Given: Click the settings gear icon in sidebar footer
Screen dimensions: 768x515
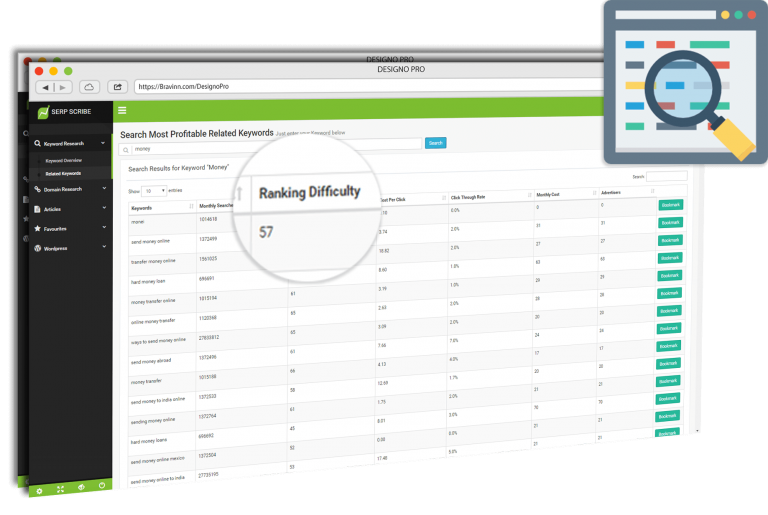Looking at the screenshot, I should click(x=39, y=490).
